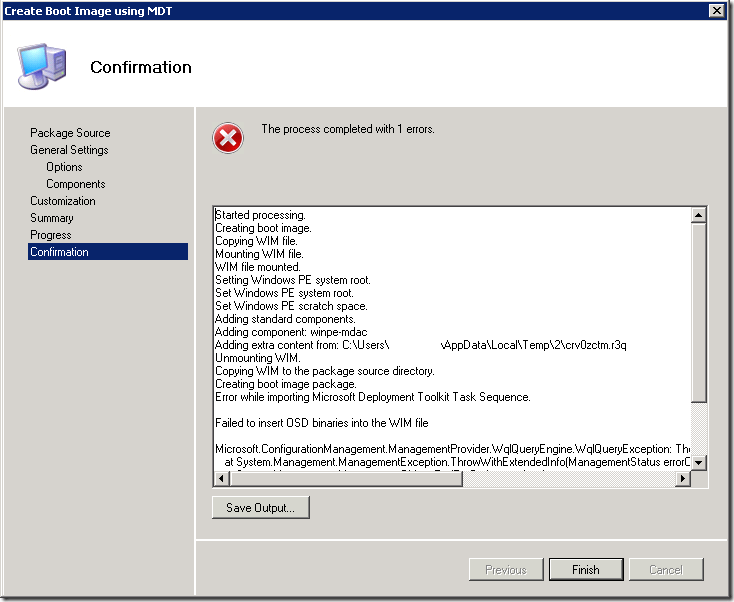Close the Create Boot Image dialog

tap(716, 10)
